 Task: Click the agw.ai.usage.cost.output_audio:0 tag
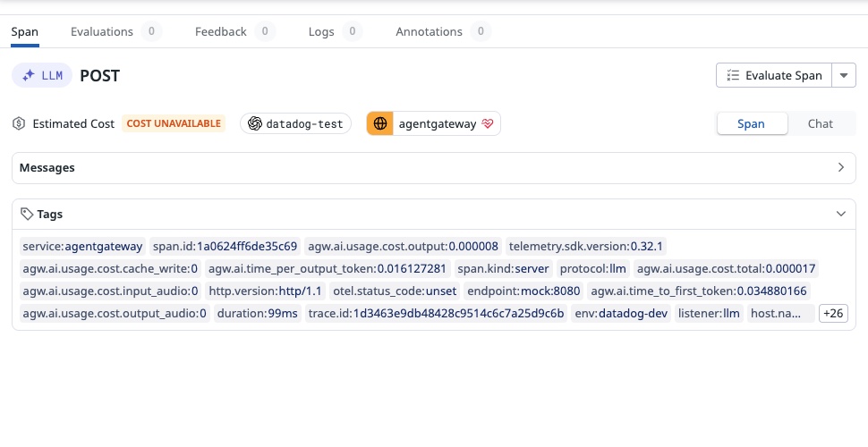coord(115,313)
